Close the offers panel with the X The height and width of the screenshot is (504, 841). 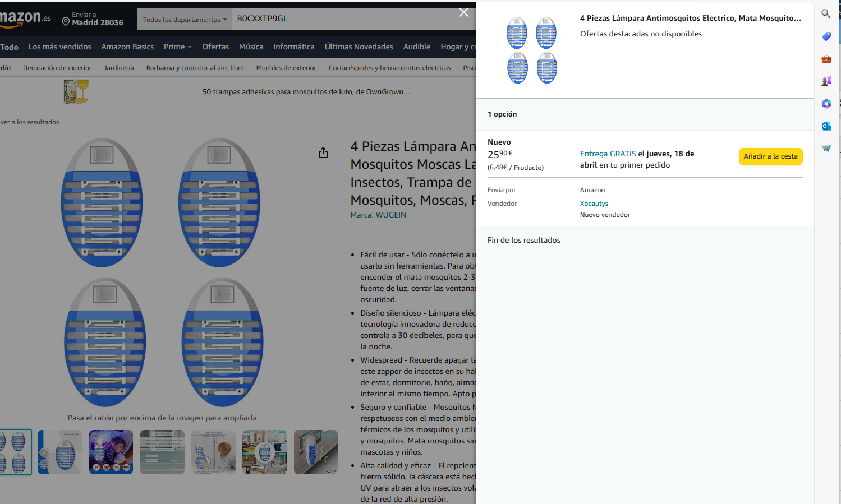tap(464, 12)
